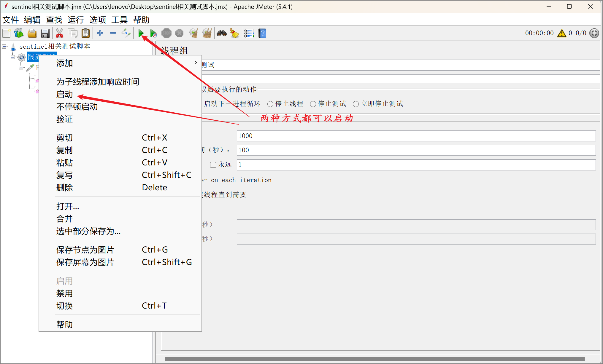Open the 文件 menu
The image size is (603, 364).
pos(11,20)
